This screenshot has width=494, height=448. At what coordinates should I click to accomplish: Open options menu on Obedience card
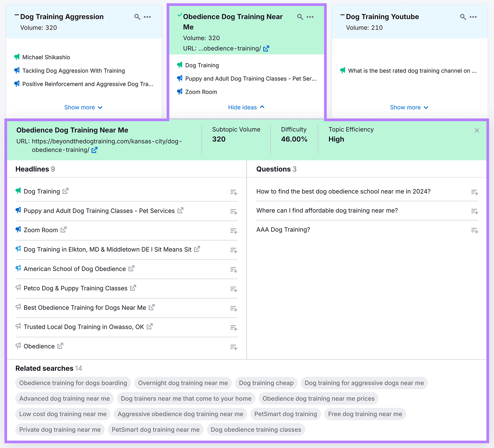pos(310,17)
